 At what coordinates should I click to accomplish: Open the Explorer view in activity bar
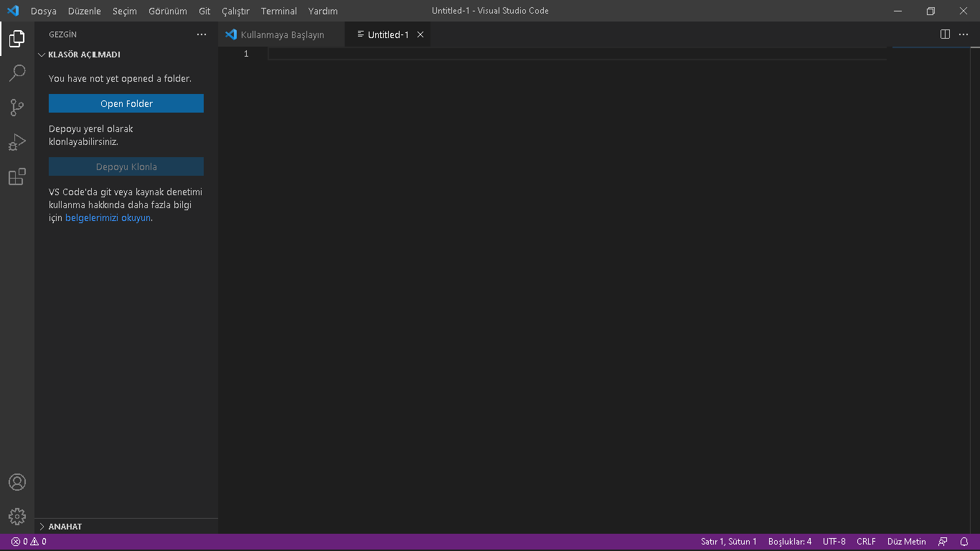[17, 39]
